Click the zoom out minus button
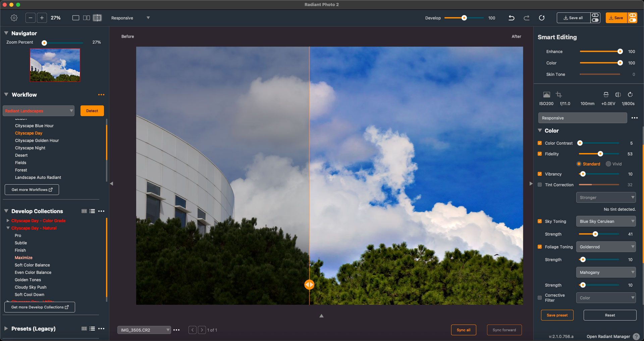 (x=30, y=18)
